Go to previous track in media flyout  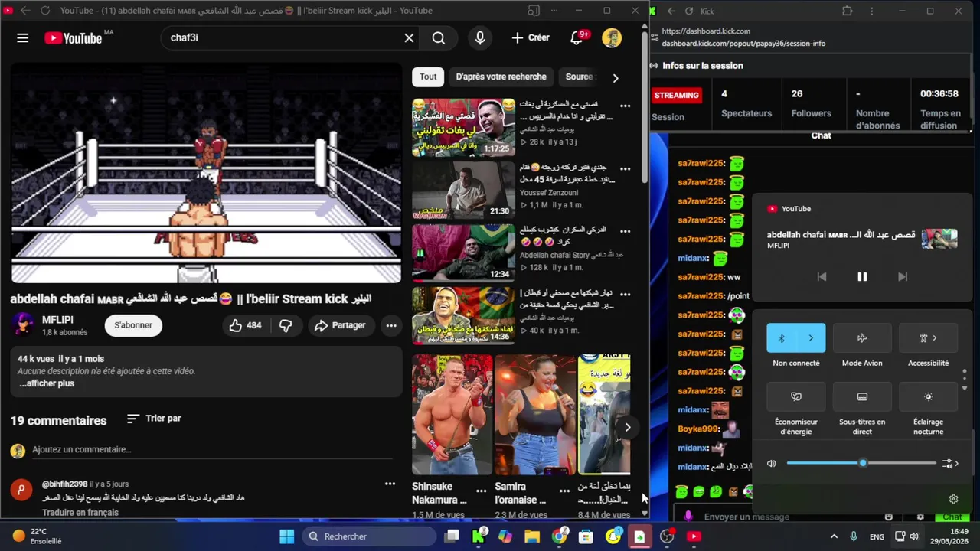(822, 277)
